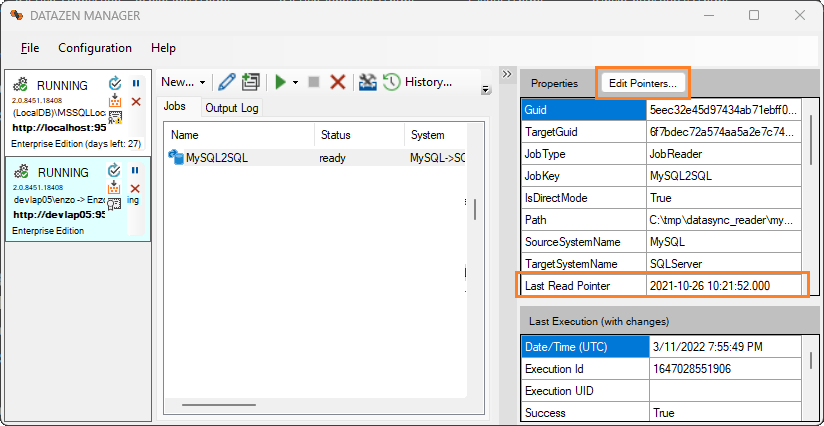Refresh the devlap05 agent status icon

point(115,171)
